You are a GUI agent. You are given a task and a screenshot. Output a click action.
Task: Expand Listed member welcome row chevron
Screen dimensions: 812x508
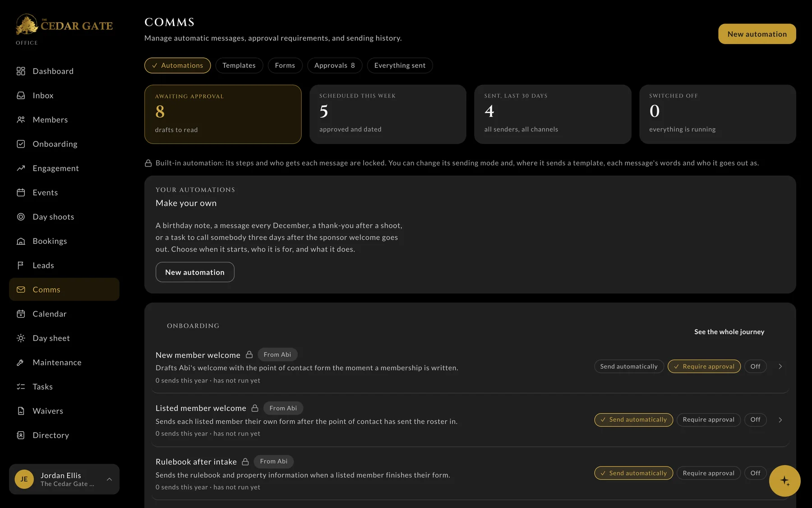click(780, 420)
